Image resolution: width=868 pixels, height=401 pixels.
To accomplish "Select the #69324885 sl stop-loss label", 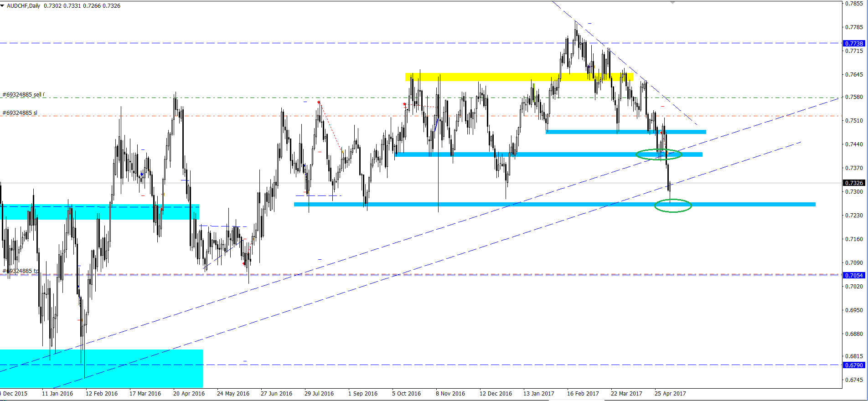I will 20,113.
